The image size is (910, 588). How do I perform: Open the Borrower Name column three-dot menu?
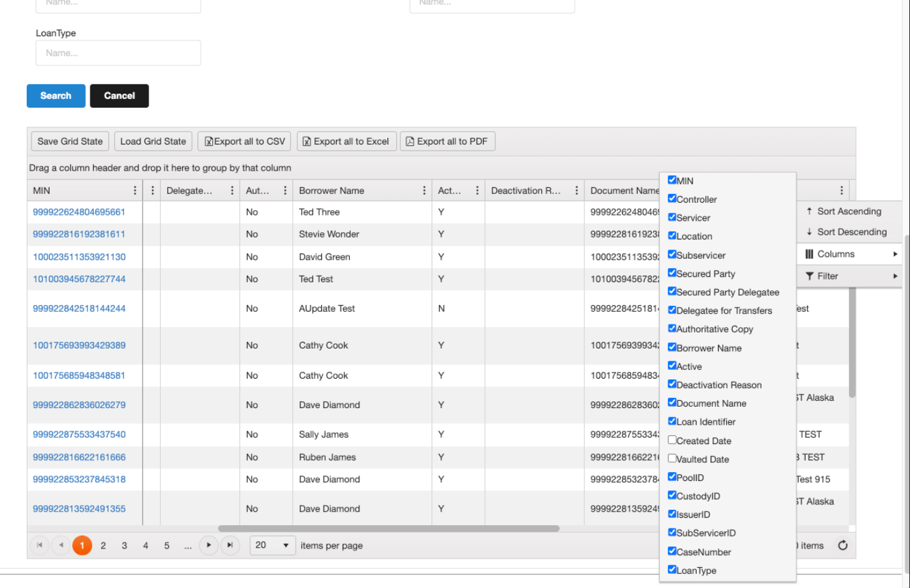[424, 191]
